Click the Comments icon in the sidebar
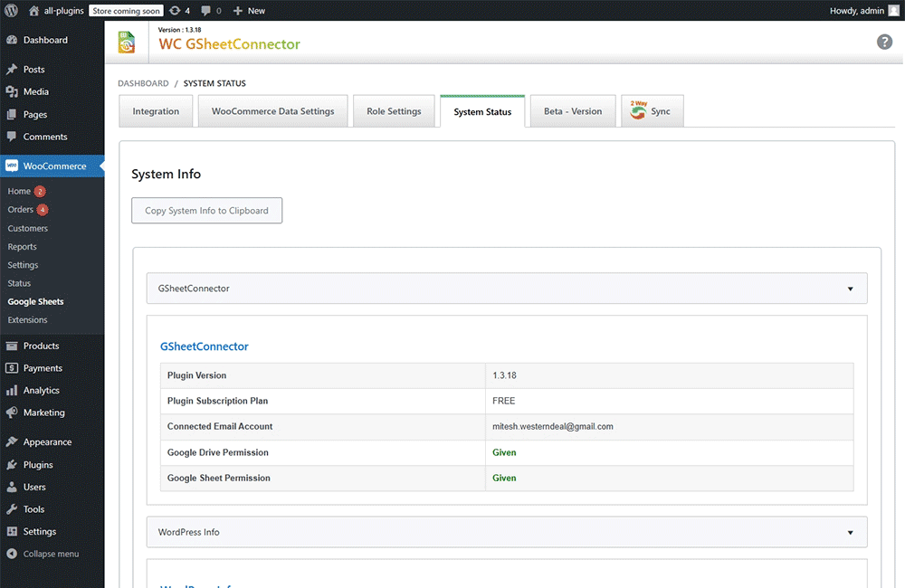905x588 pixels. (12, 137)
